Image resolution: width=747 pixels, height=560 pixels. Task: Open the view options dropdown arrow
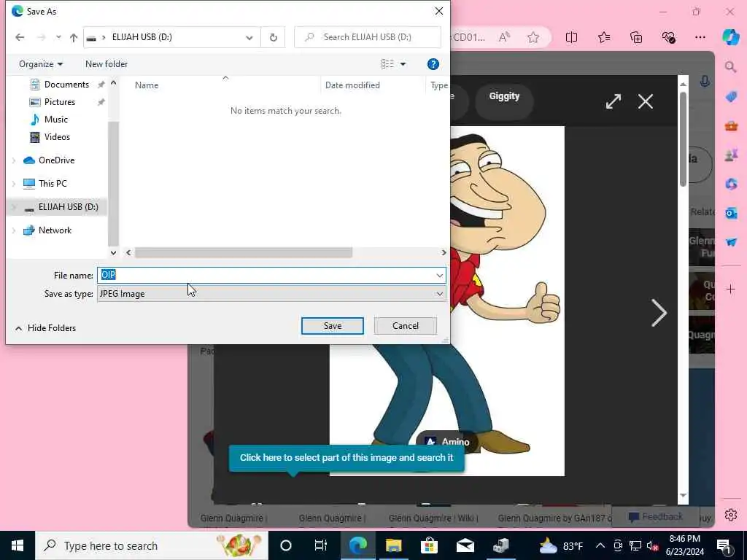(x=403, y=64)
